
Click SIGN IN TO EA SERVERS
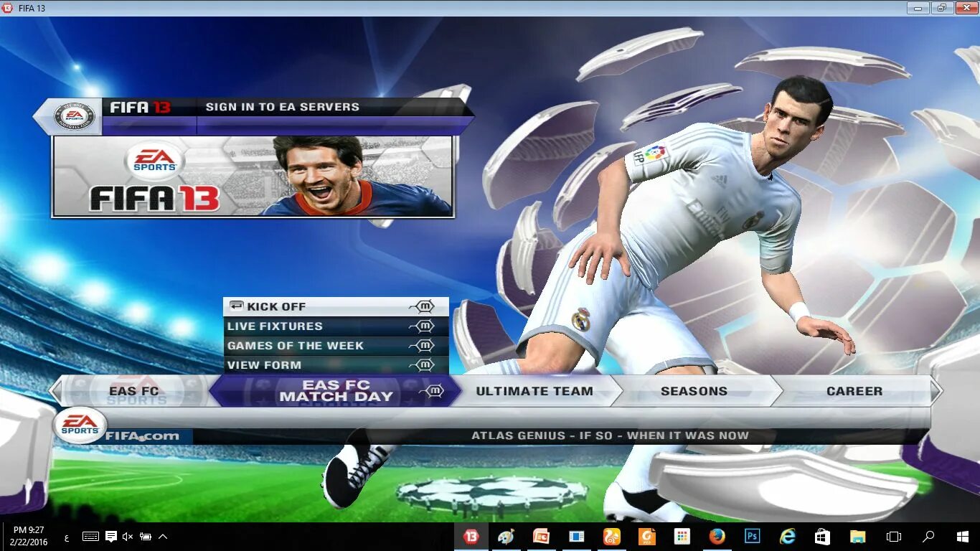pyautogui.click(x=283, y=107)
